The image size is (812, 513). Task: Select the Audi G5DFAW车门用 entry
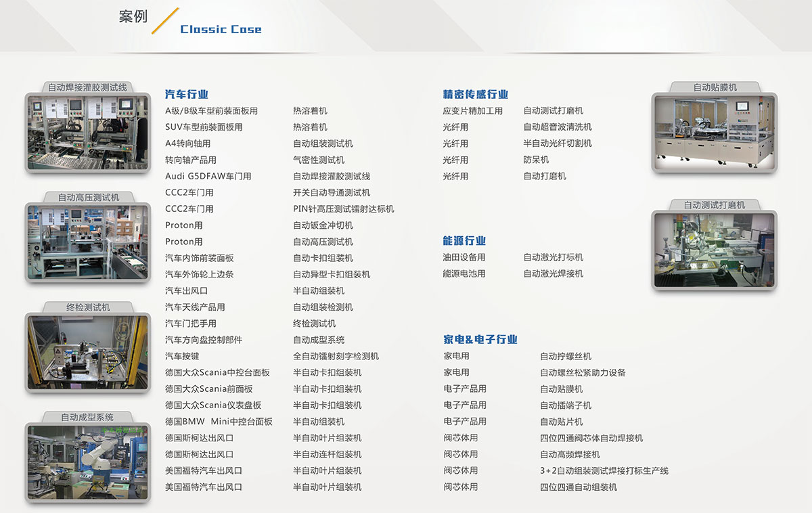(x=208, y=177)
